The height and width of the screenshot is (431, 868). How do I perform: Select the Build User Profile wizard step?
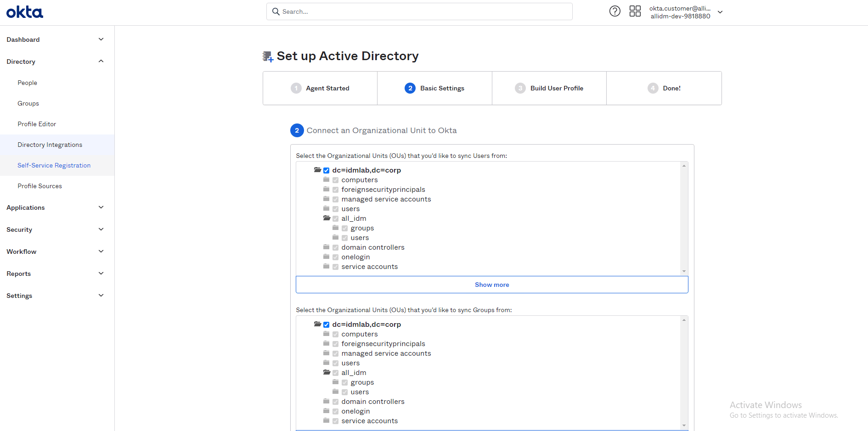[x=549, y=88]
